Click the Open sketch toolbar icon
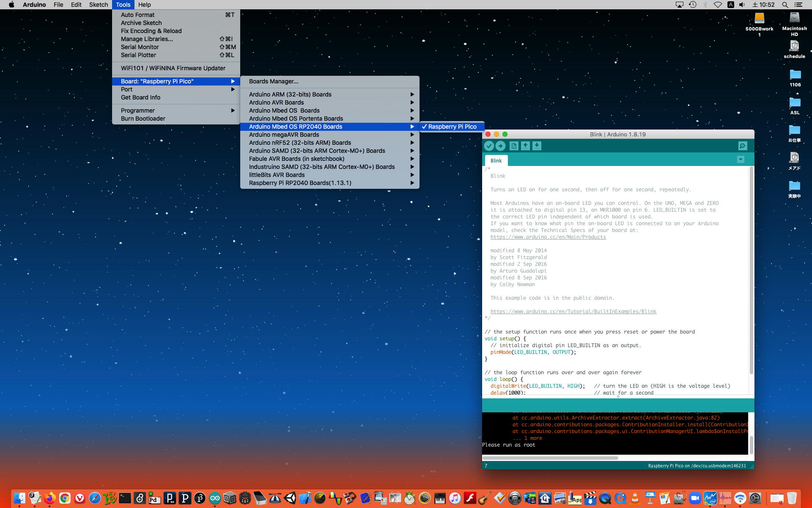The width and height of the screenshot is (812, 508). pyautogui.click(x=525, y=146)
